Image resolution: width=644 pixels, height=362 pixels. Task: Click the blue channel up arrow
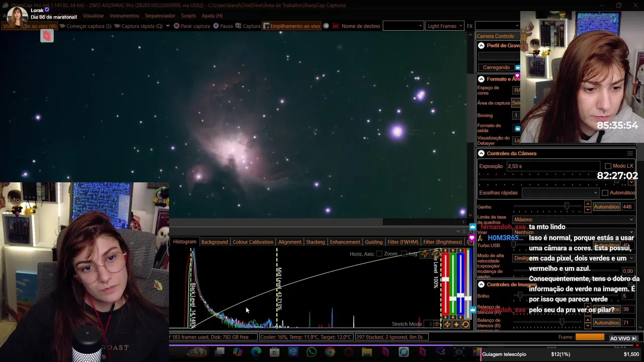(x=460, y=250)
